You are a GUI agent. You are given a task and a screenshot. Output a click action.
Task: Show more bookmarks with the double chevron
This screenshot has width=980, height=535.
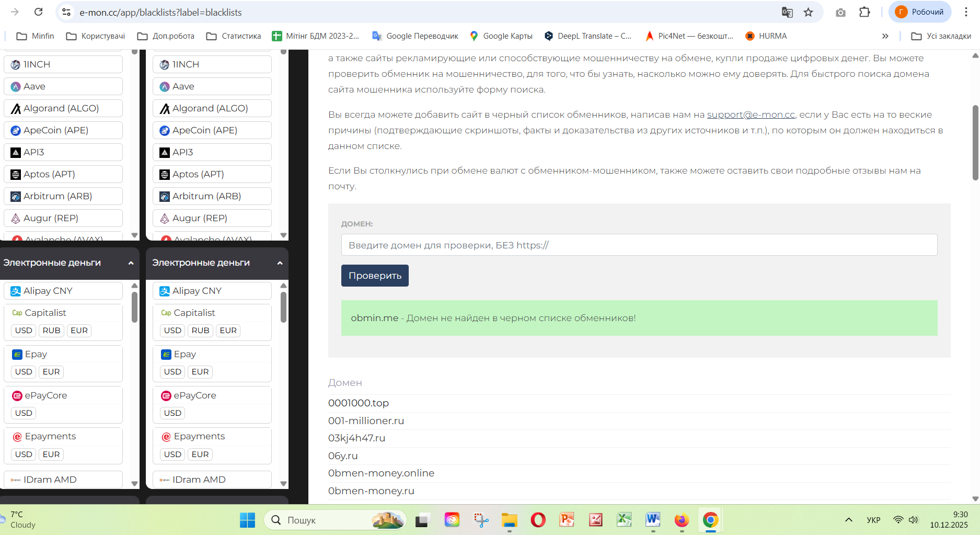point(885,36)
